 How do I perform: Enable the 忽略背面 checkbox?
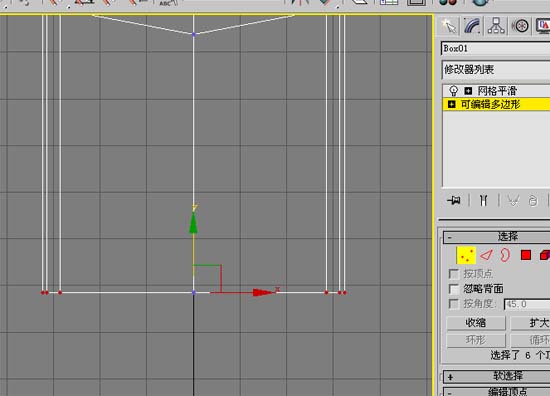(x=454, y=289)
